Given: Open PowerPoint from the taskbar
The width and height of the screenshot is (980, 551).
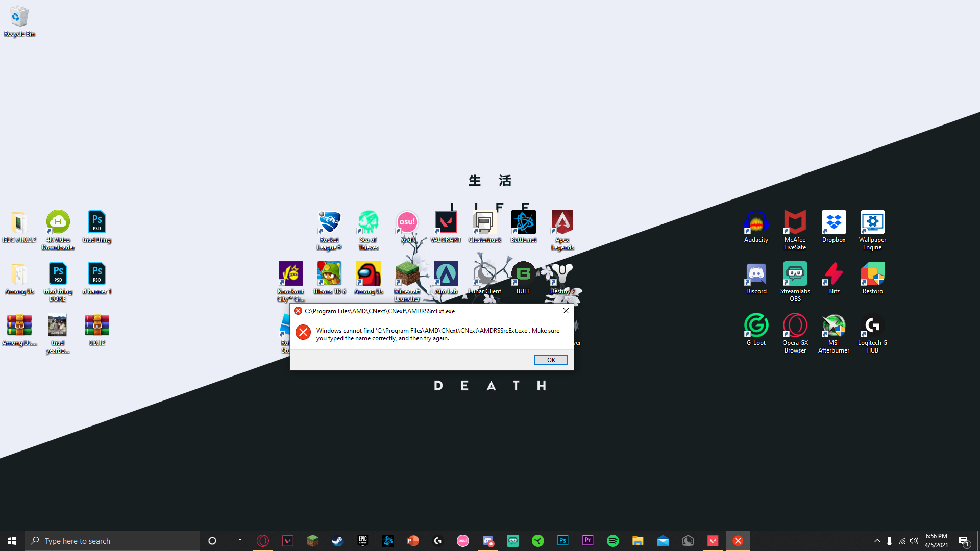Looking at the screenshot, I should click(x=412, y=541).
